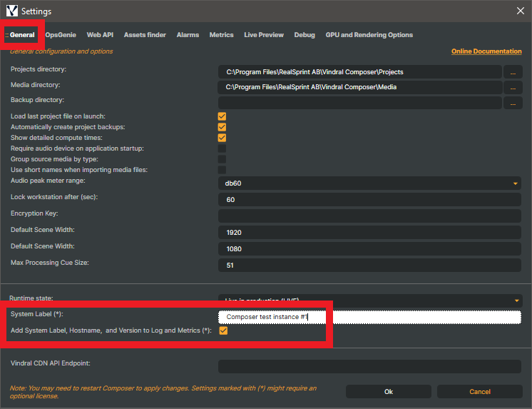
Task: Toggle Automatically create project backups checkbox
Action: 222,127
